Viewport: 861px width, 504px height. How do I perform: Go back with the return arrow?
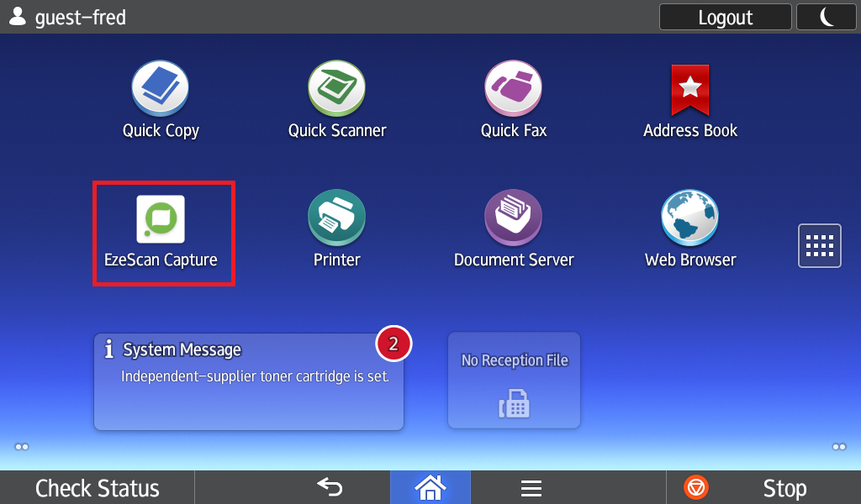[330, 488]
